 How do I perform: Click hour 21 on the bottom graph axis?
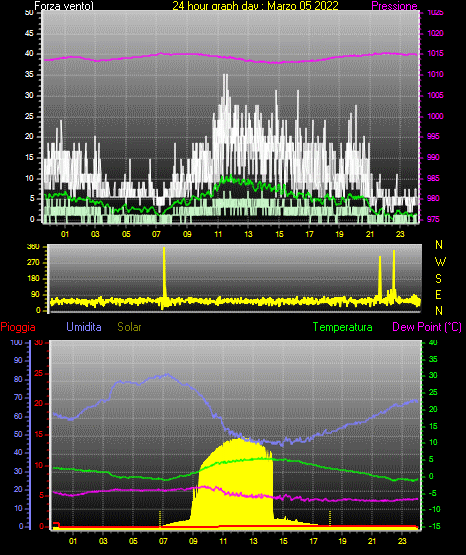coord(372,541)
